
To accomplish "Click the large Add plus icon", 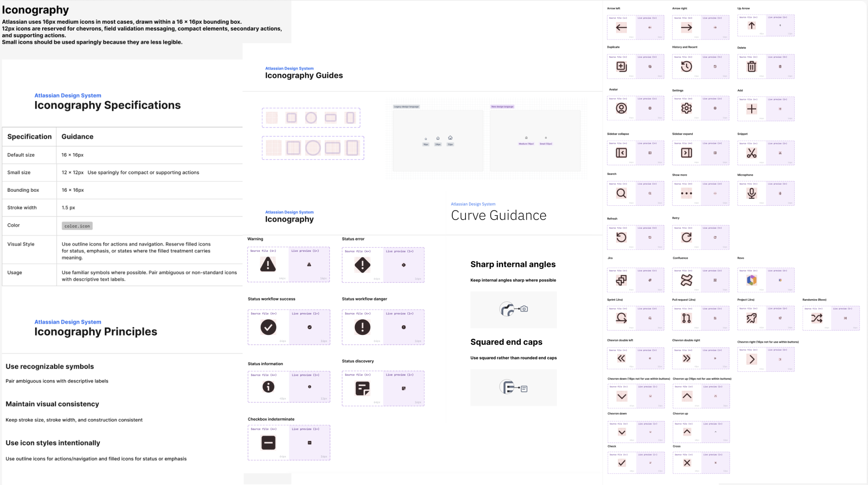I will (752, 109).
